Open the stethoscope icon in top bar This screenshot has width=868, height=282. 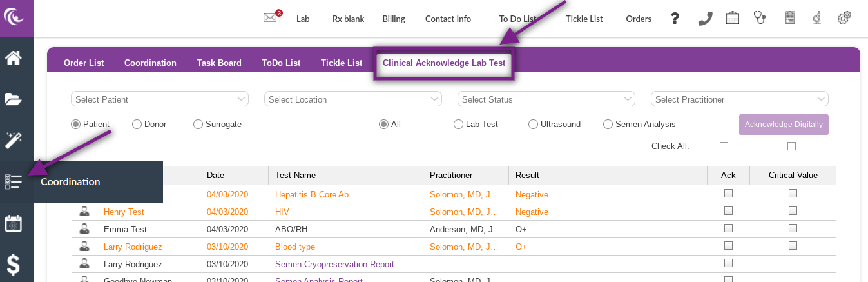tap(760, 18)
